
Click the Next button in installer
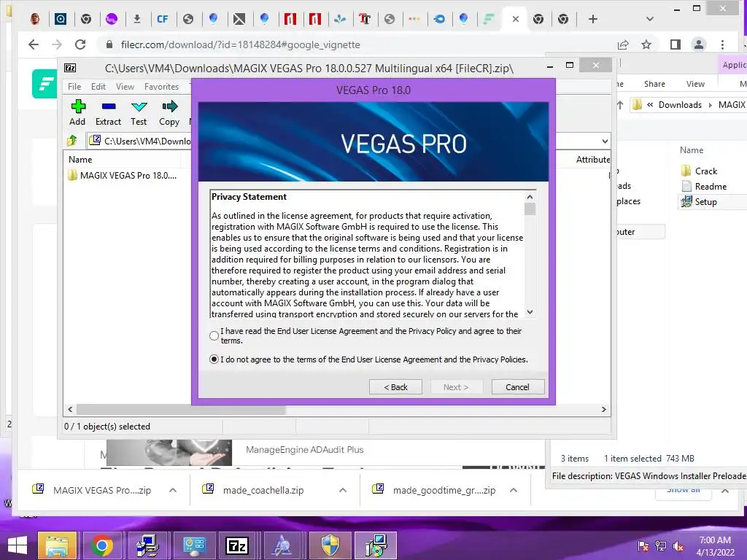457,387
